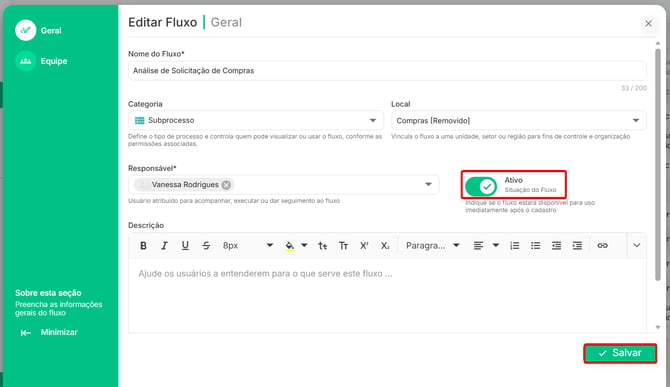The height and width of the screenshot is (387, 670).
Task: Apply subscript formatting
Action: tap(385, 246)
